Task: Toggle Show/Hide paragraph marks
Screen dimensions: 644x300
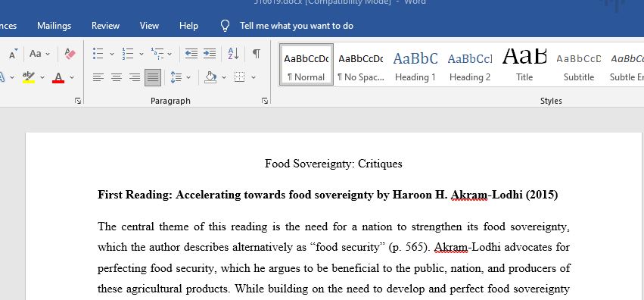Action: [x=257, y=54]
